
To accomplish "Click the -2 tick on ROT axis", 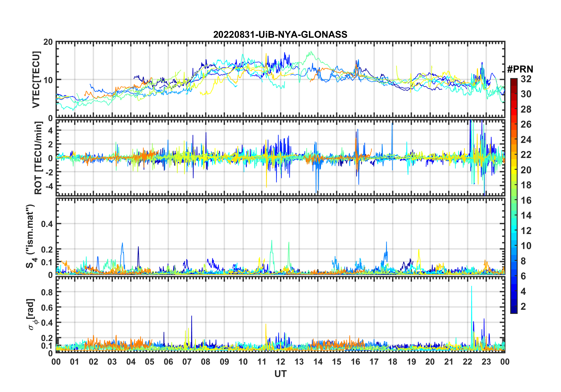I will pyautogui.click(x=49, y=172).
